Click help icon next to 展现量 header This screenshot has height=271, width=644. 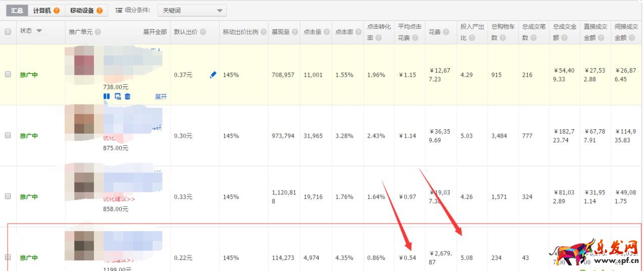click(295, 32)
